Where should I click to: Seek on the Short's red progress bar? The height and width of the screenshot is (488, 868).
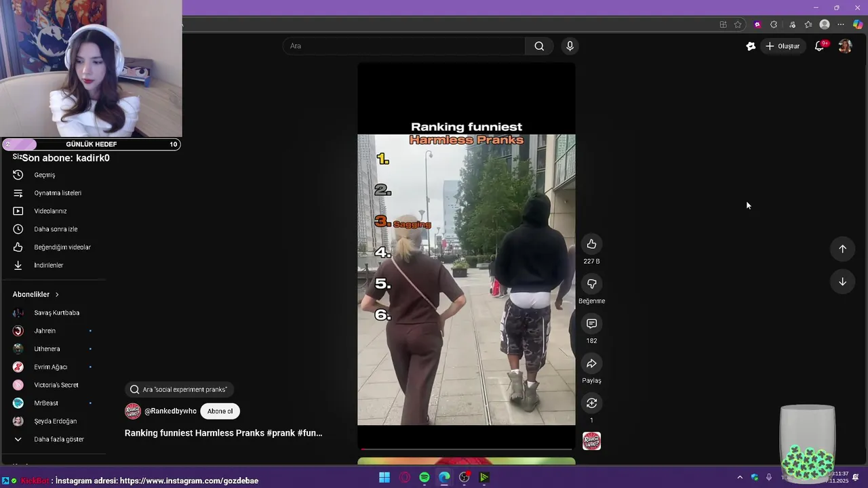pos(467,449)
